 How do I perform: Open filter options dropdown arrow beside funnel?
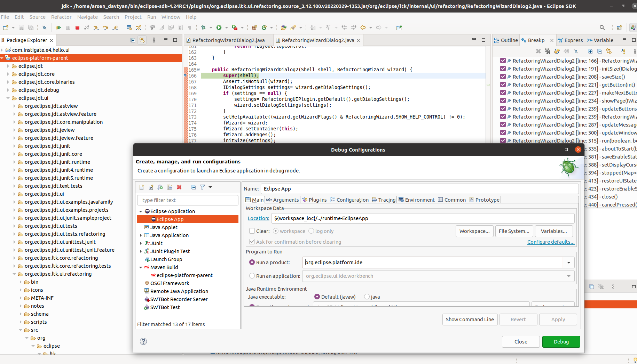point(210,187)
